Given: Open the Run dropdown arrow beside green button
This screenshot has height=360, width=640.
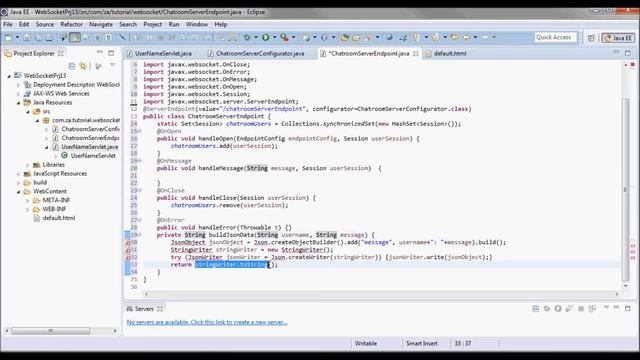Looking at the screenshot, I should 274,38.
